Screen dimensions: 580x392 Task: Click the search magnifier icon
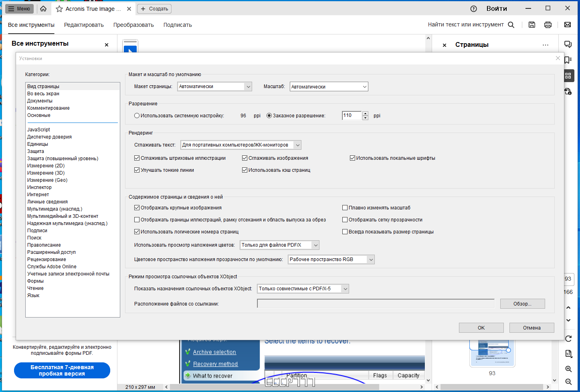(x=511, y=25)
